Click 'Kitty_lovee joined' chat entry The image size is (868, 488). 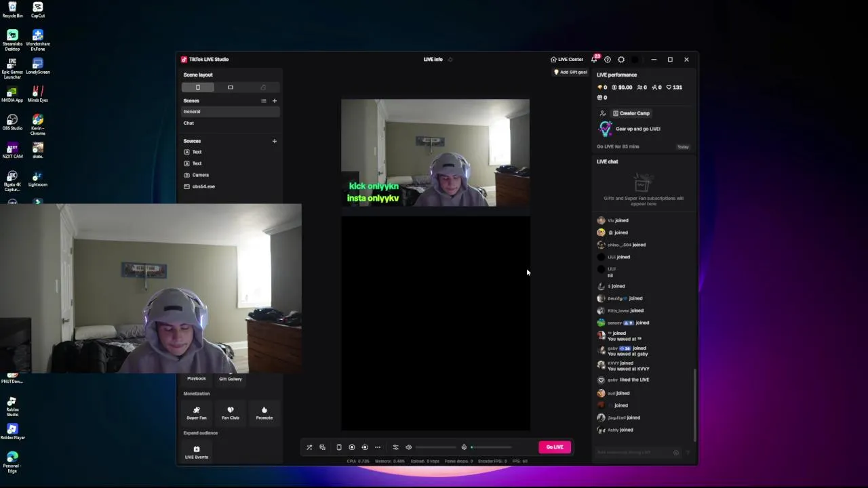point(620,310)
